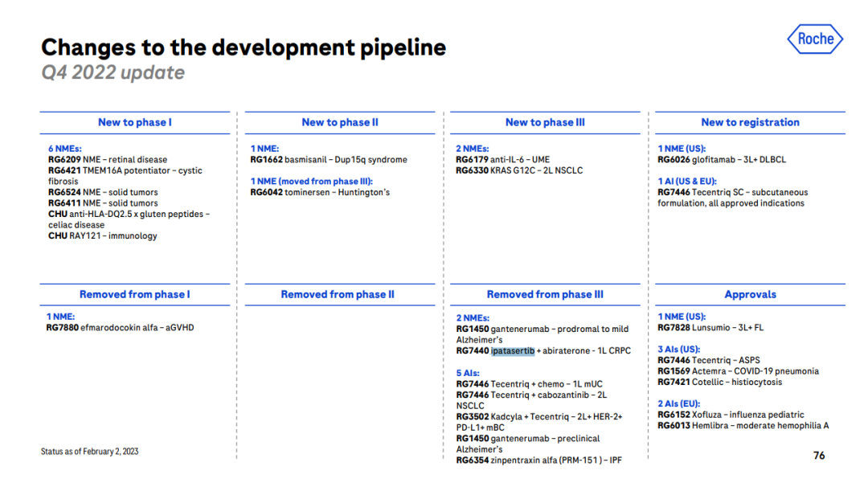The height and width of the screenshot is (487, 868).
Task: Click the 'Q4 2022 update' subtitle
Action: pyautogui.click(x=113, y=72)
